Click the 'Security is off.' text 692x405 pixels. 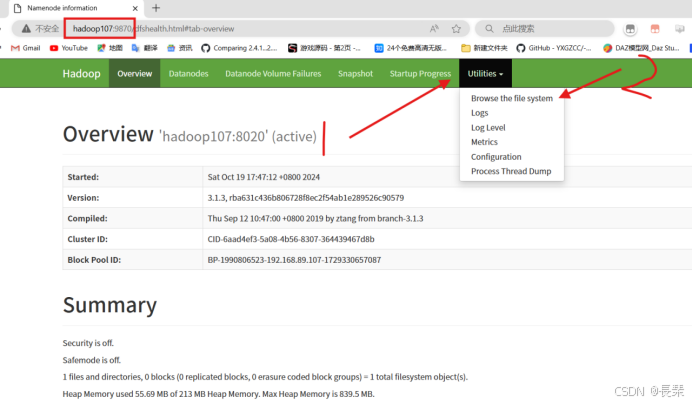[x=88, y=343]
